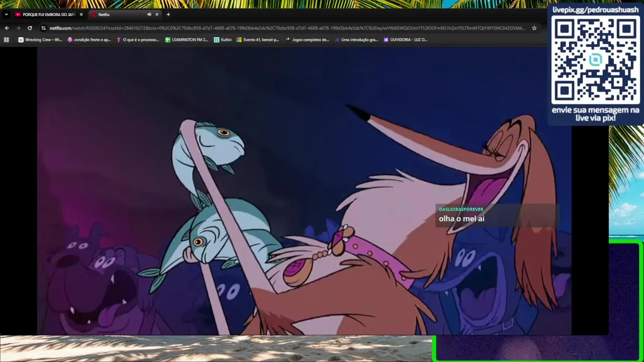644x362 pixels.
Task: Focus the netflix.com address bar
Action: [x=287, y=28]
